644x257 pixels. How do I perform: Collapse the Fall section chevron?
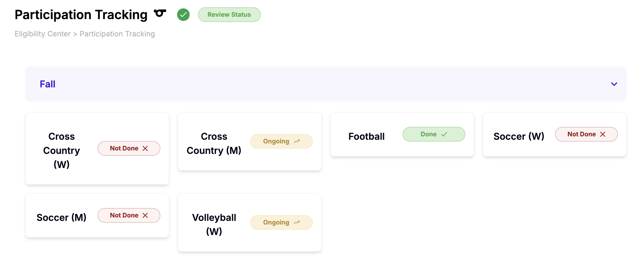point(614,84)
